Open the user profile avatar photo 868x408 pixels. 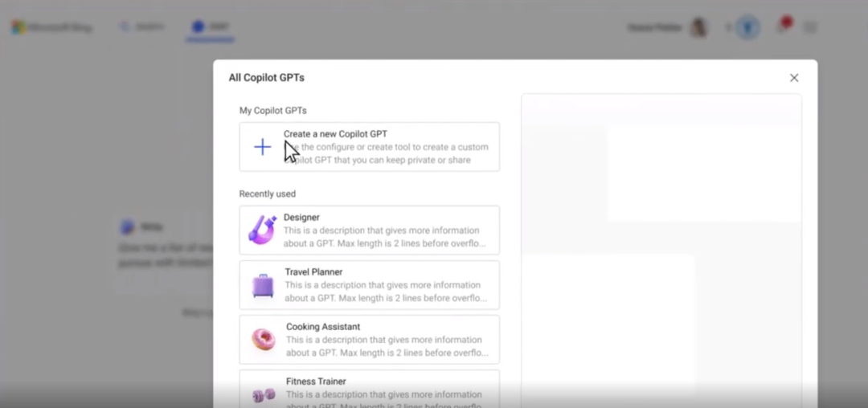(x=700, y=27)
